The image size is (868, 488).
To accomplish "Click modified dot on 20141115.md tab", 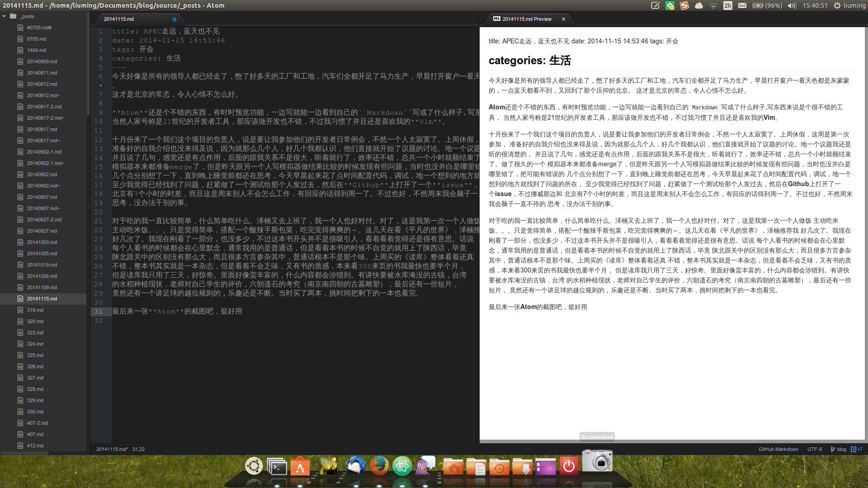I will 175,19.
